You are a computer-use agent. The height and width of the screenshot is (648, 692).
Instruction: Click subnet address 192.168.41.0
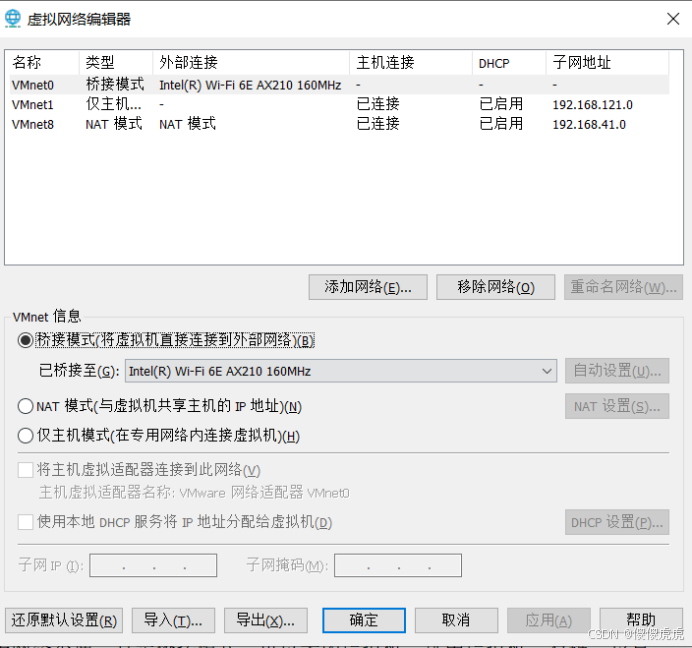tap(589, 124)
